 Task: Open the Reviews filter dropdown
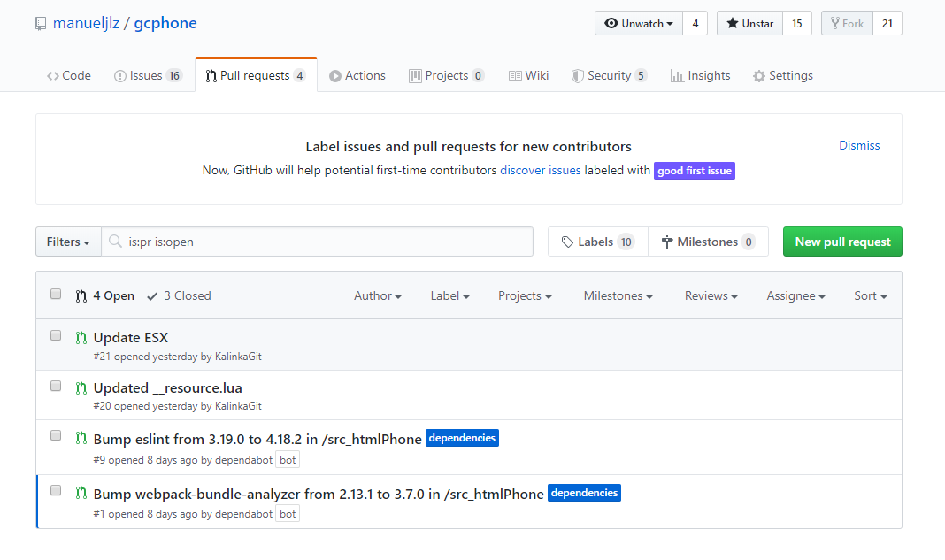[x=711, y=296]
